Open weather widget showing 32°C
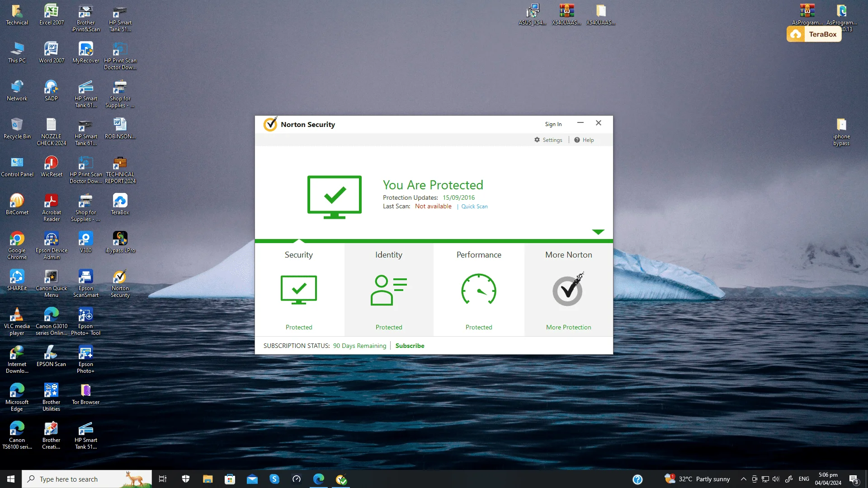The height and width of the screenshot is (488, 868). pos(697,479)
